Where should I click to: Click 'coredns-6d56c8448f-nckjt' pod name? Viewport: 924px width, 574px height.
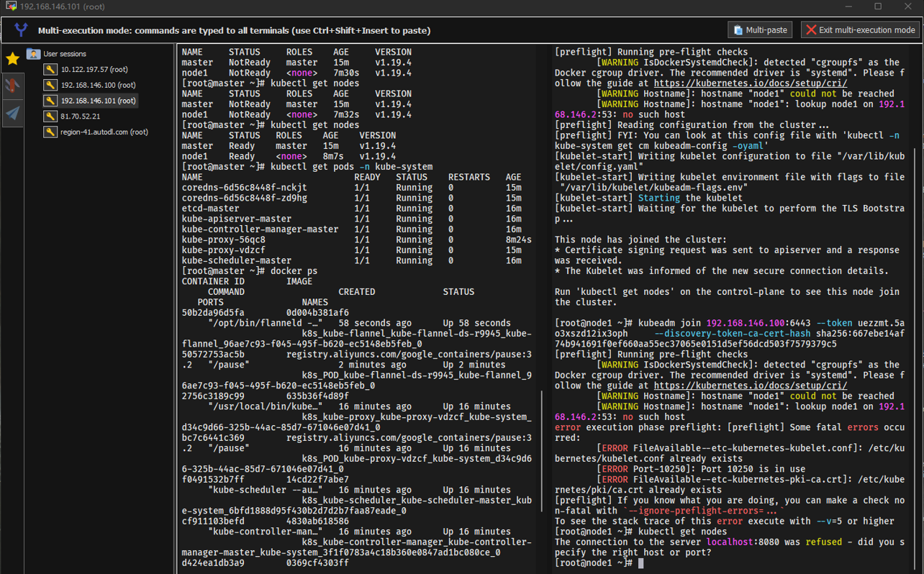pyautogui.click(x=245, y=188)
